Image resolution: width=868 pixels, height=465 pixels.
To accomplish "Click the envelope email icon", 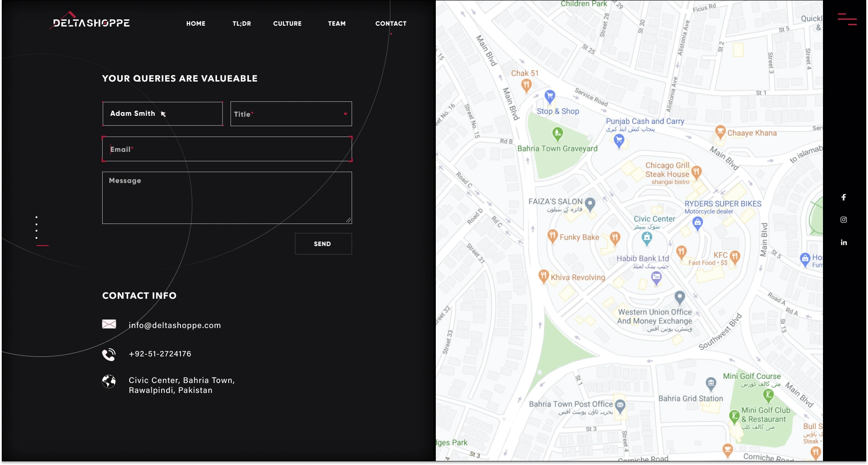I will click(x=109, y=324).
